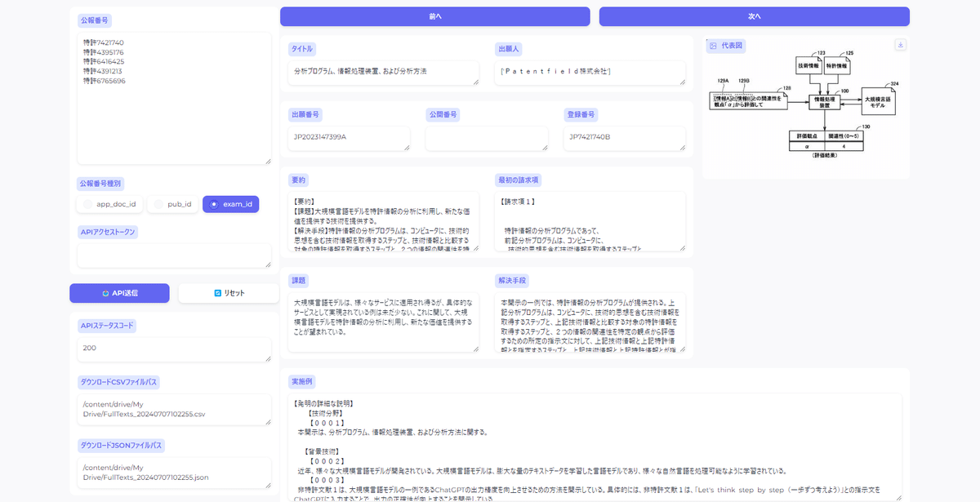
Task: Select the exam_id radio option
Action: click(230, 204)
